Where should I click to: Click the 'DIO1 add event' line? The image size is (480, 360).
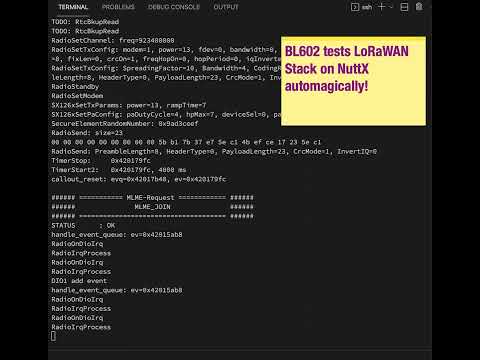pos(79,281)
